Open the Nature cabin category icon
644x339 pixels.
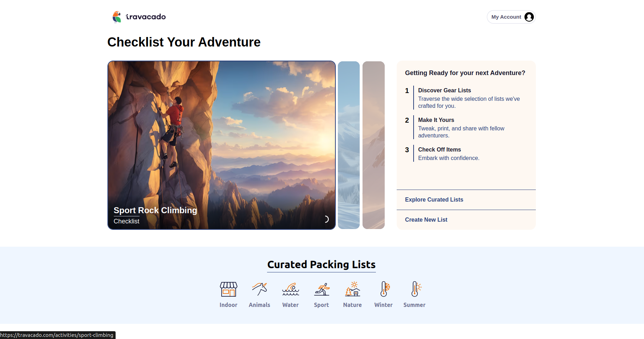coord(352,289)
